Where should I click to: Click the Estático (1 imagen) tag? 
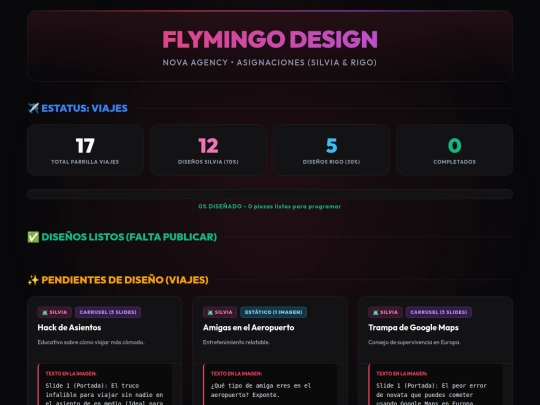[x=273, y=312]
